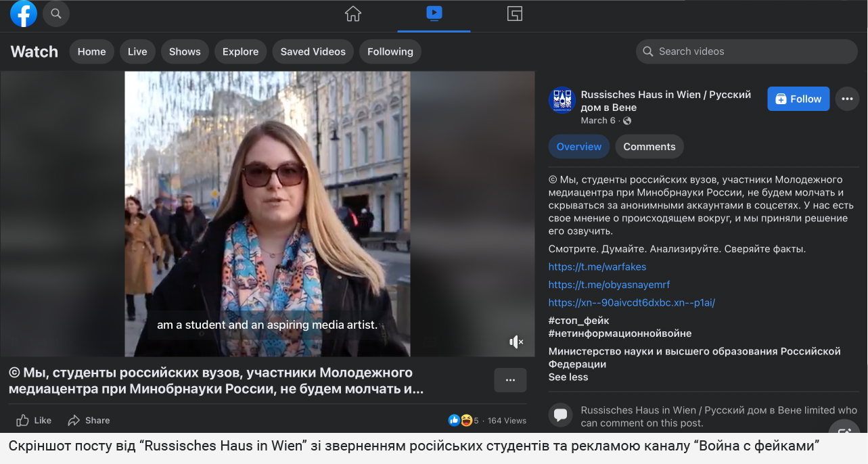The width and height of the screenshot is (868, 464).
Task: Click the public globe privacy icon
Action: pyautogui.click(x=627, y=121)
